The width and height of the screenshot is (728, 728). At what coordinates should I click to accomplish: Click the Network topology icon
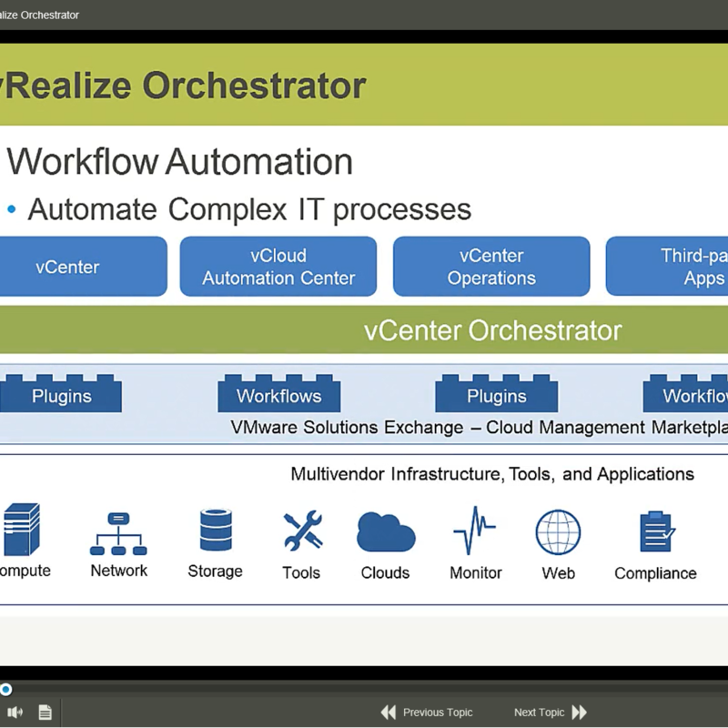[118, 533]
